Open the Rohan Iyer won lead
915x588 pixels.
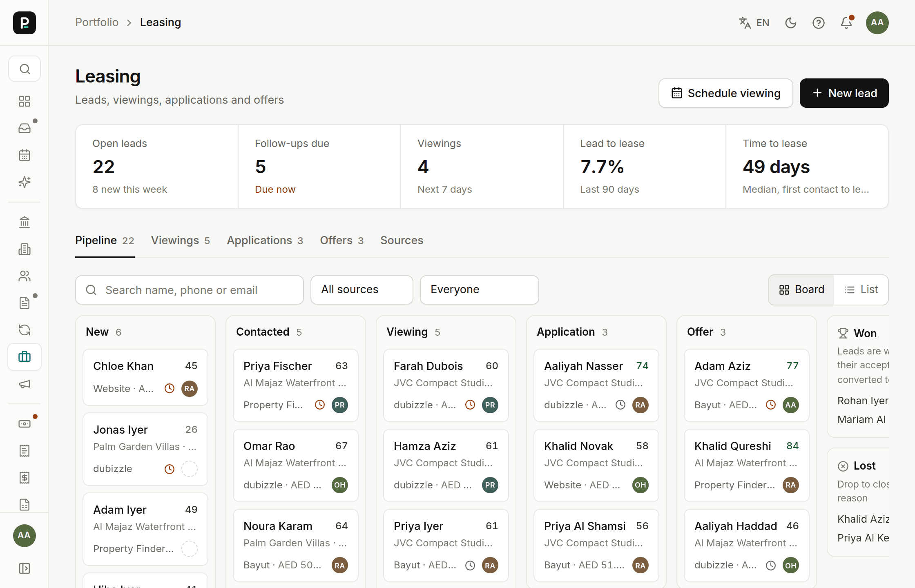point(863,401)
